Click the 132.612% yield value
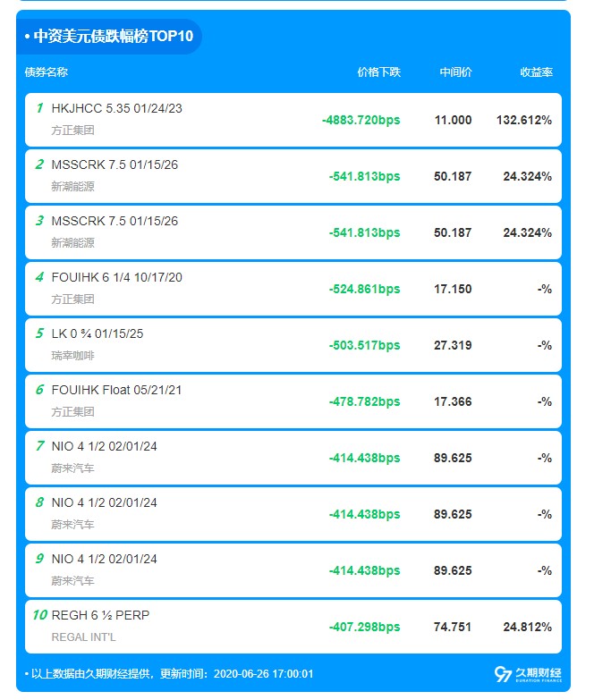Screen dimensions: 594x700 tap(524, 120)
